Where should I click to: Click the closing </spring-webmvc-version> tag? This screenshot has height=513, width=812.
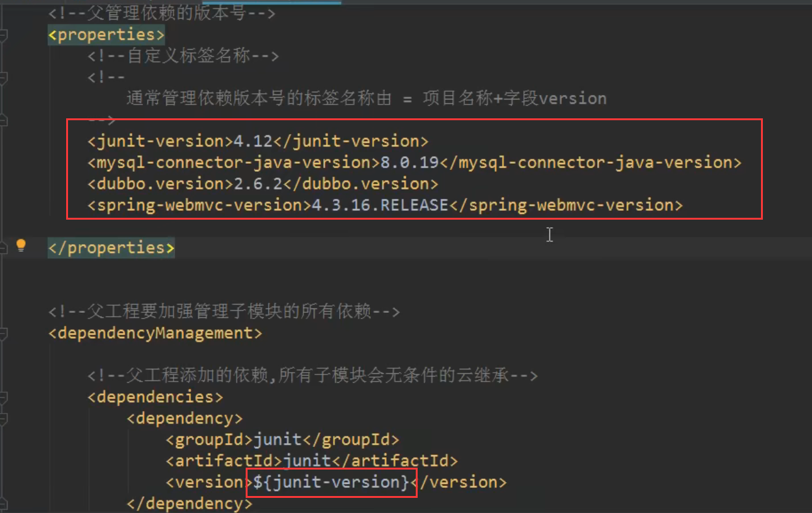[566, 205]
